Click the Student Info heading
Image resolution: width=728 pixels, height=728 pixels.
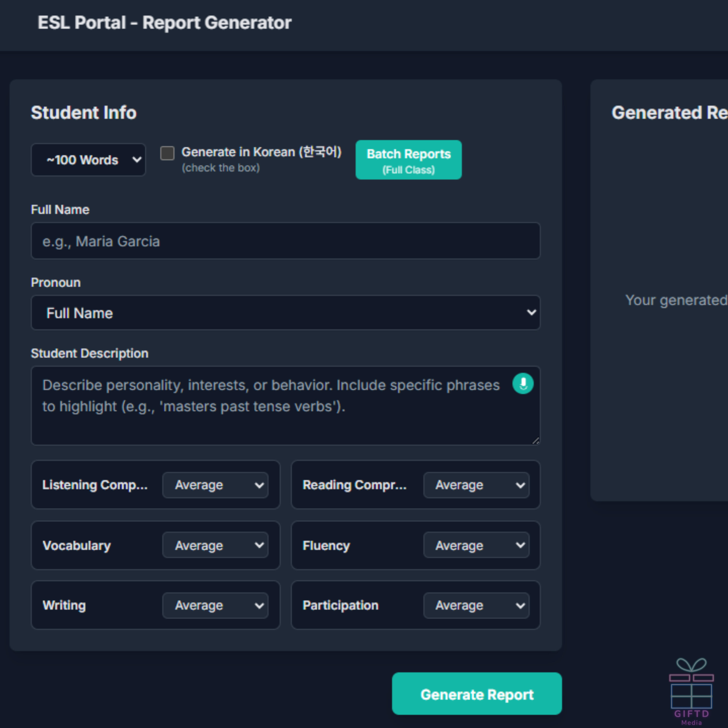pyautogui.click(x=84, y=113)
